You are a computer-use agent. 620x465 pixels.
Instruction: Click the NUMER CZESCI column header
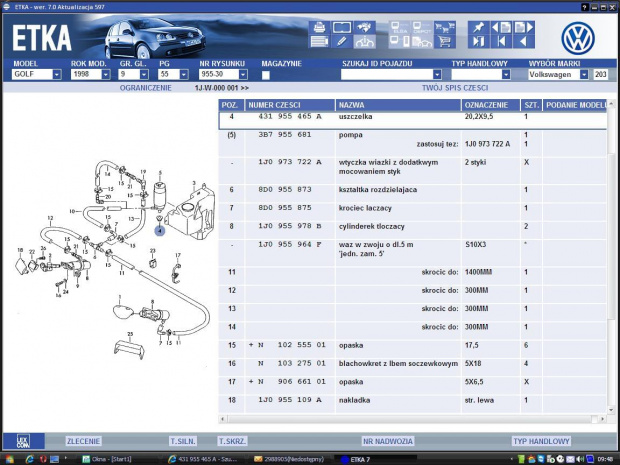click(x=289, y=105)
